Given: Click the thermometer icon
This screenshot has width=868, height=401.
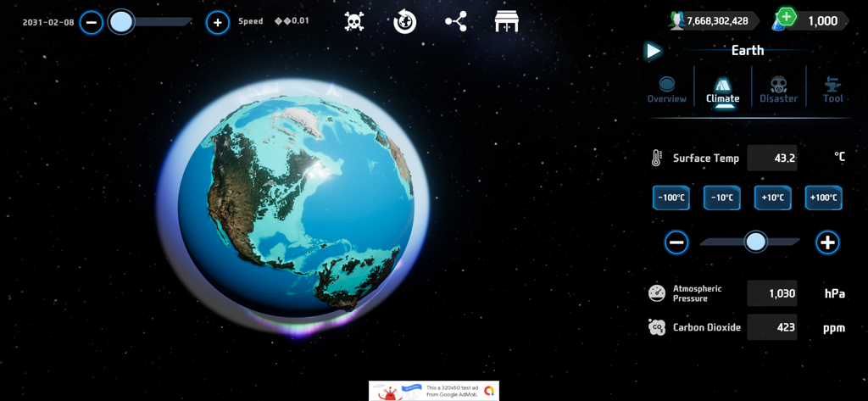Looking at the screenshot, I should click(x=656, y=159).
